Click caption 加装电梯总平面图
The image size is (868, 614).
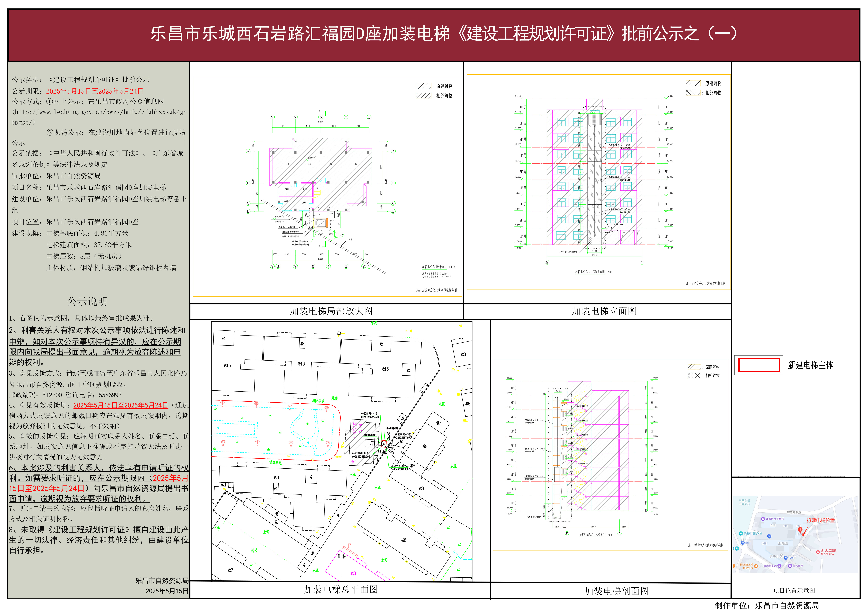pyautogui.click(x=341, y=589)
